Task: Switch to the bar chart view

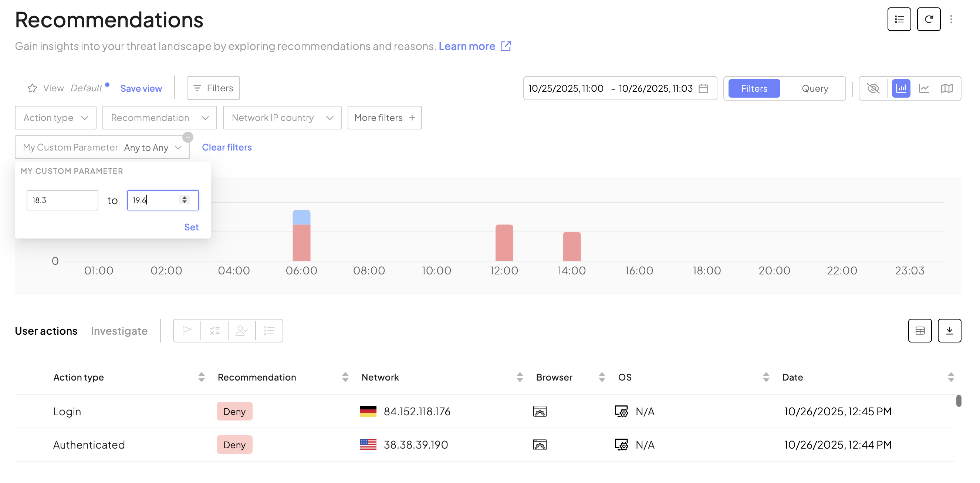Action: coord(900,88)
